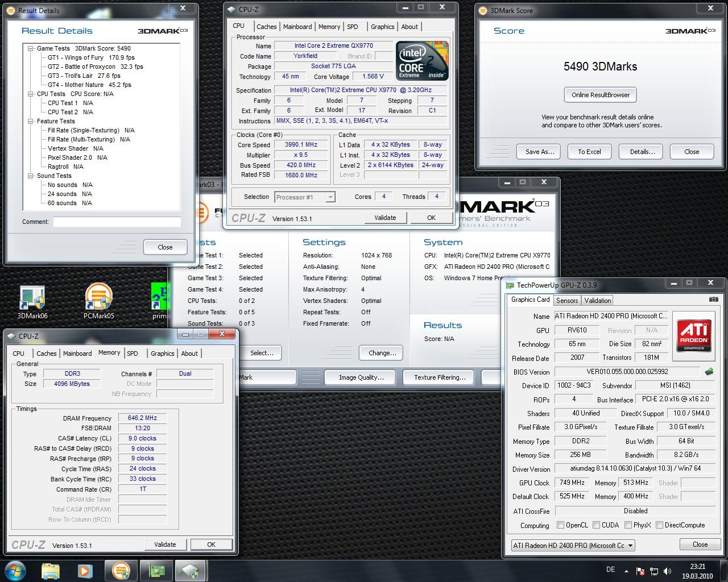
Task: Collapse the Feature Tests tree node
Action: click(x=31, y=121)
